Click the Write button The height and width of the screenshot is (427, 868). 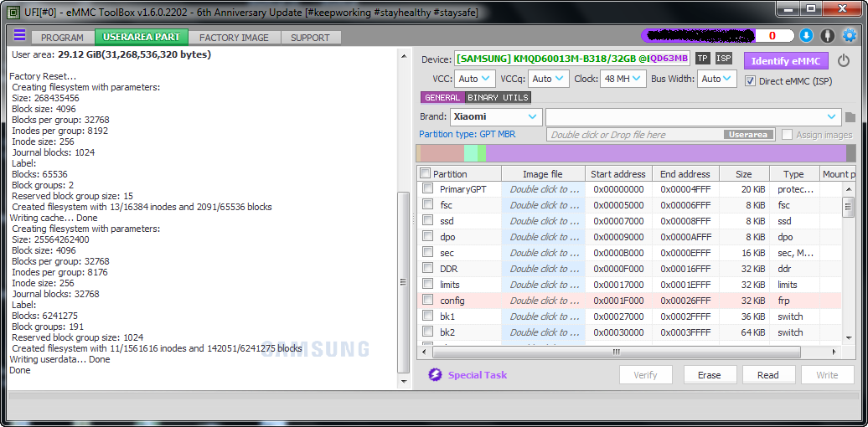point(827,375)
